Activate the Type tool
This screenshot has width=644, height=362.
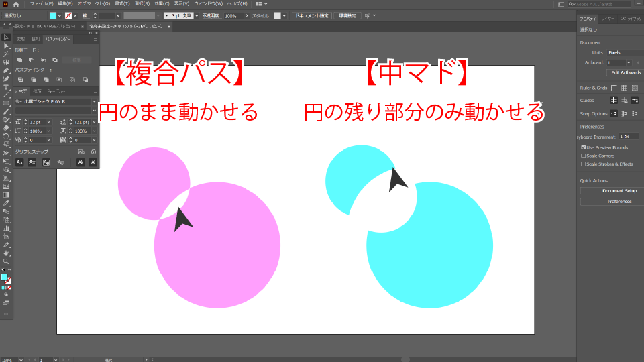(x=6, y=87)
